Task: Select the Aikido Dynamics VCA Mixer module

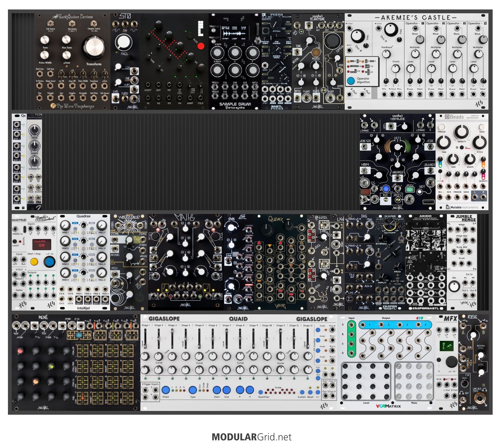Action: click(x=426, y=262)
